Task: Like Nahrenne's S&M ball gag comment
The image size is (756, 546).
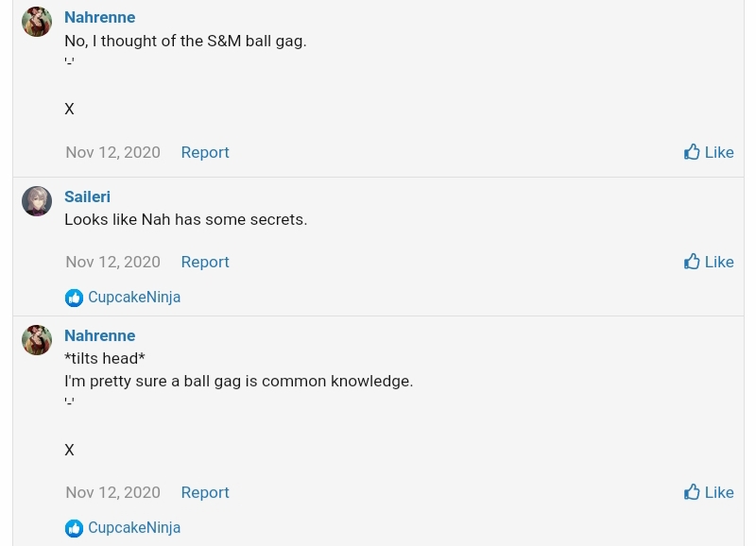Action: coord(709,152)
